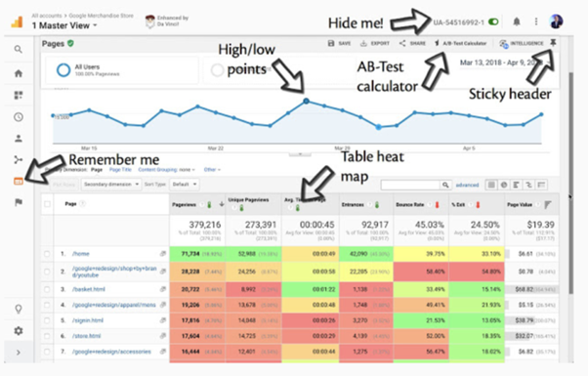Open the three-dot more options menu

tap(536, 21)
